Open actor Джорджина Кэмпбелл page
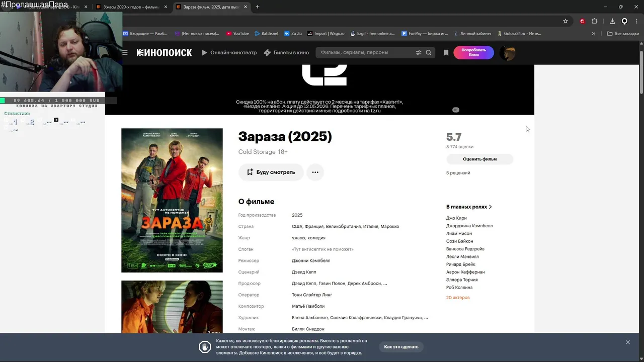The height and width of the screenshot is (362, 644). click(x=469, y=226)
